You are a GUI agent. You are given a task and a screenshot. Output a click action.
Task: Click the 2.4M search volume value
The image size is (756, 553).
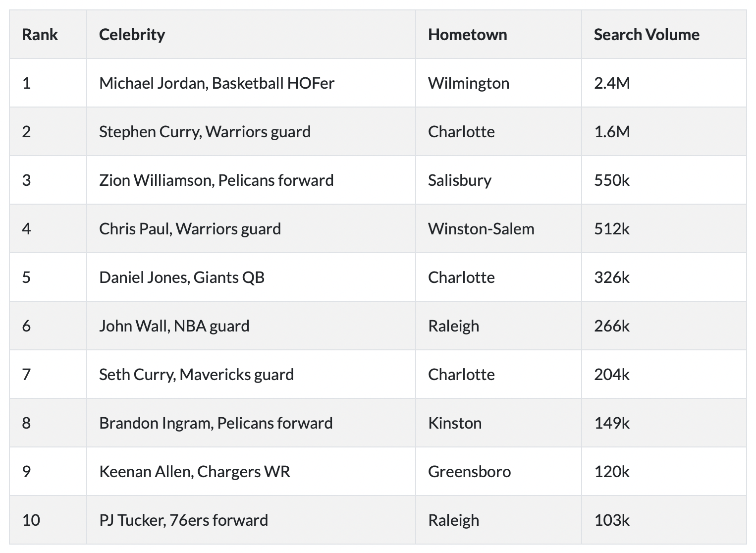[x=612, y=83]
